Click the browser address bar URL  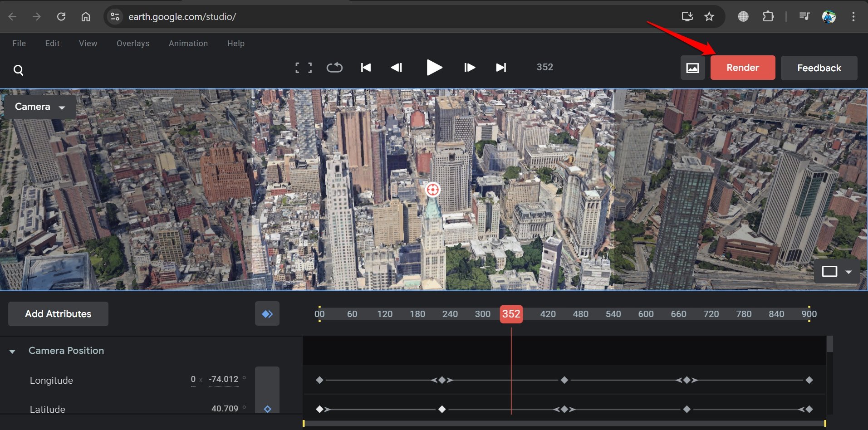182,17
